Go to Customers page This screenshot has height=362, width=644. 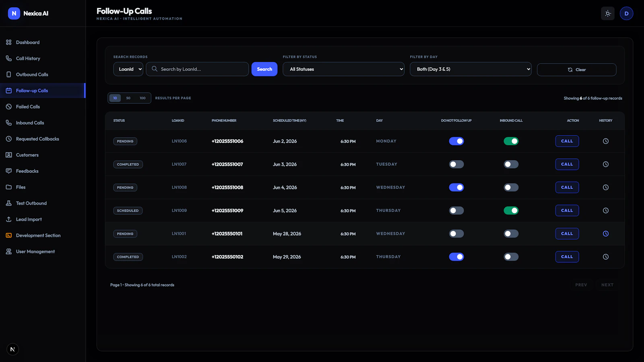pos(43,155)
